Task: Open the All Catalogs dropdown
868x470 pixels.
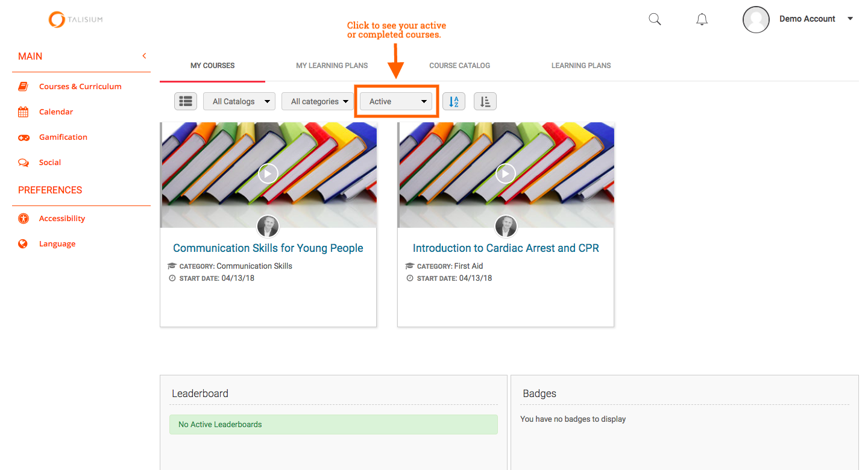Action: [239, 101]
